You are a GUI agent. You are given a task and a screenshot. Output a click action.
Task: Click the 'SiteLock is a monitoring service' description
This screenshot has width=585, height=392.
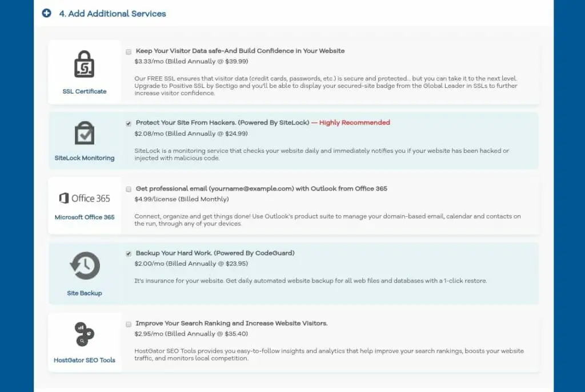tap(322, 154)
